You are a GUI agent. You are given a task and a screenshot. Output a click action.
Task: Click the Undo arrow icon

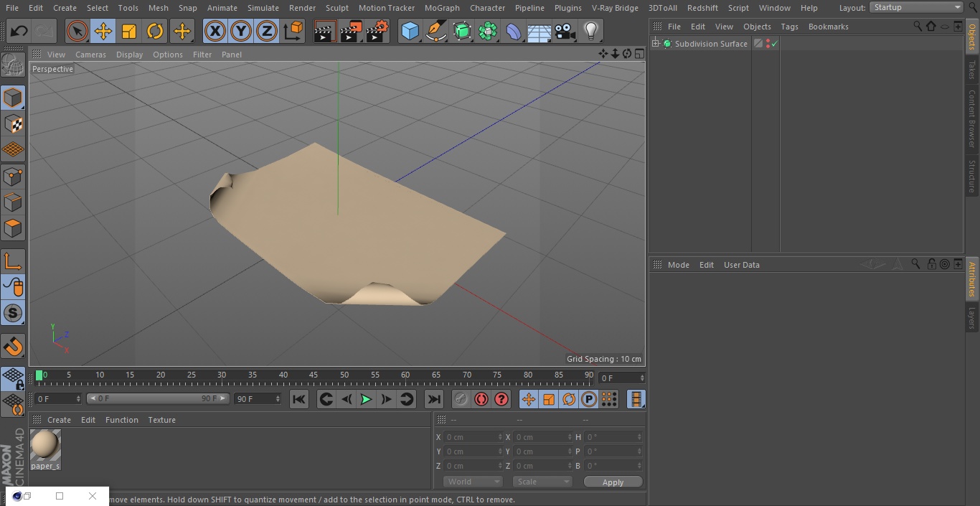pyautogui.click(x=19, y=32)
